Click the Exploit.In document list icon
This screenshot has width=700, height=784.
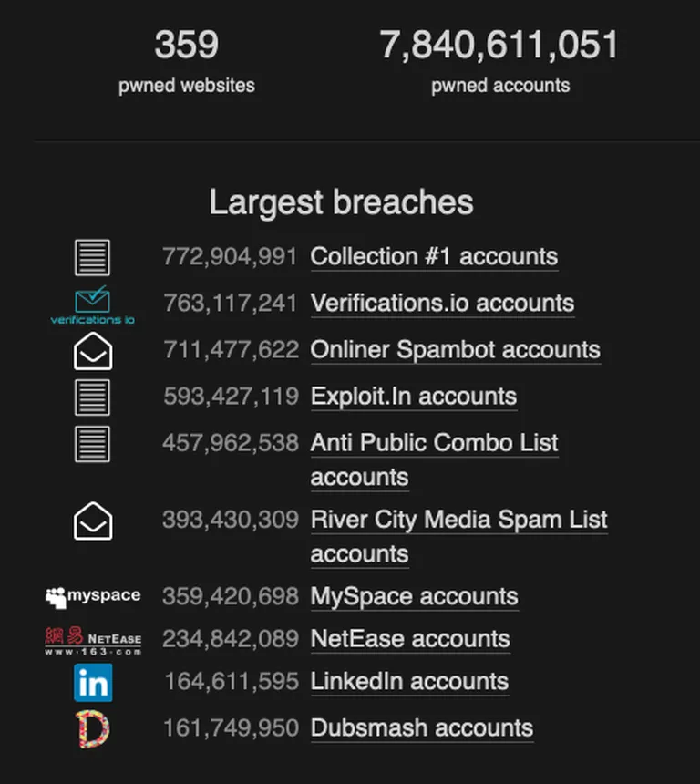coord(92,397)
